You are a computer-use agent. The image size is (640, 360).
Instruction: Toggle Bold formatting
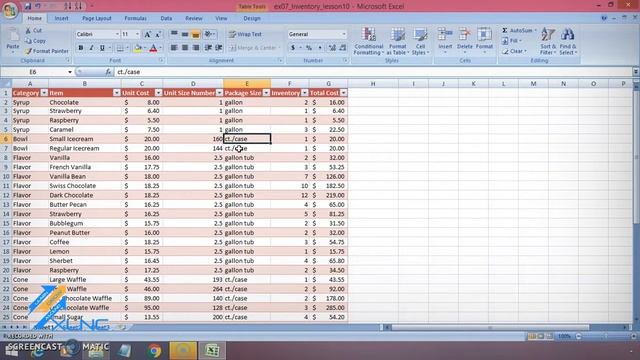point(81,48)
